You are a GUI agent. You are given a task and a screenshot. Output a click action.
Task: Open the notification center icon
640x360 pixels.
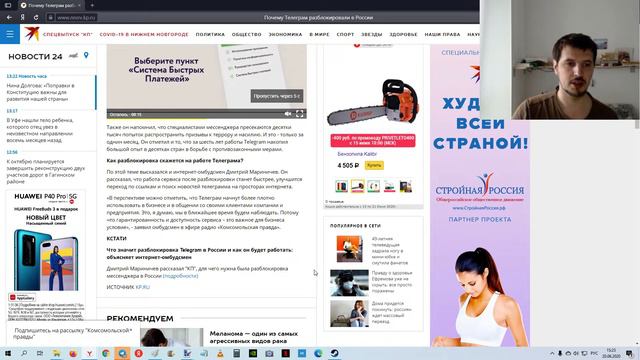(x=630, y=353)
